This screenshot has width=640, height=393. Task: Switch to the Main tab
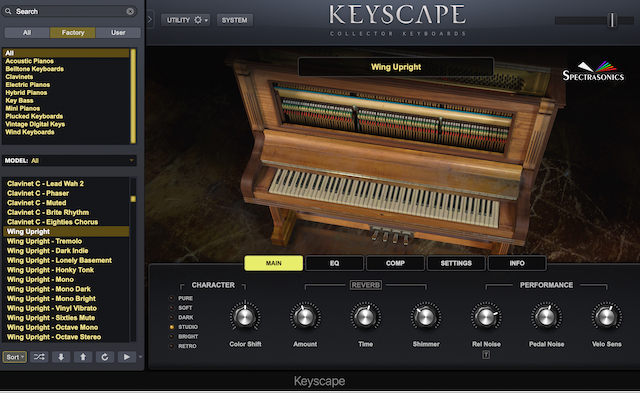273,263
